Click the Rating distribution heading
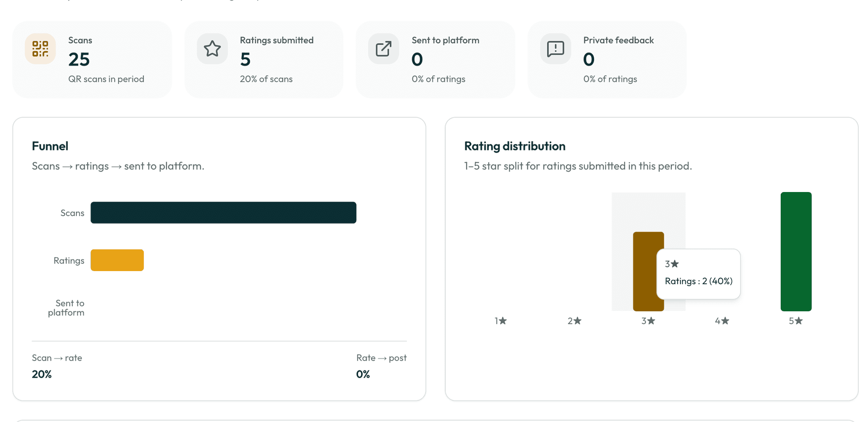The image size is (868, 422). (x=515, y=146)
